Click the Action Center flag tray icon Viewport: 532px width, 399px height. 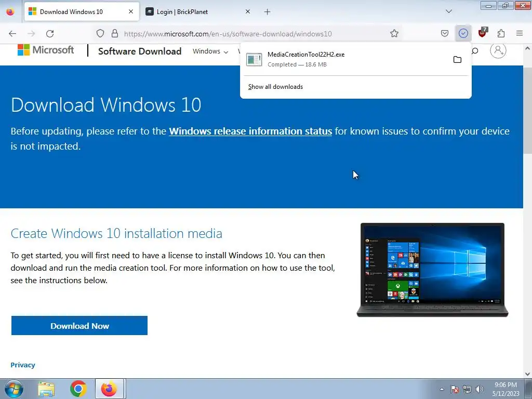pos(455,389)
